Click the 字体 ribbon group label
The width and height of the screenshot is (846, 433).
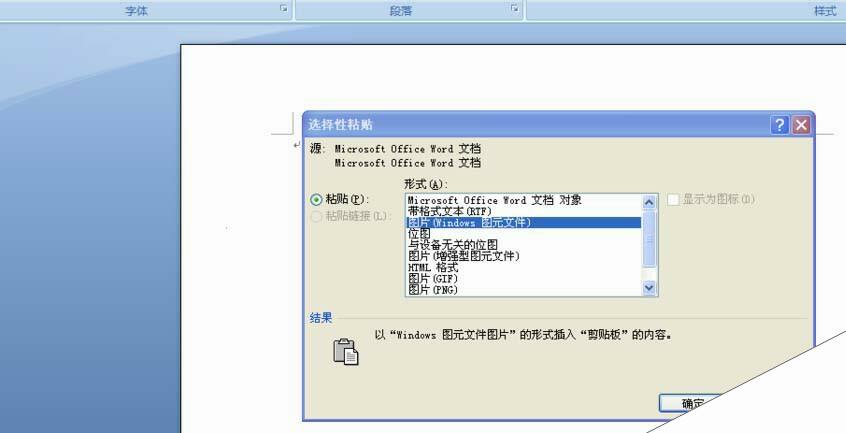tap(137, 10)
